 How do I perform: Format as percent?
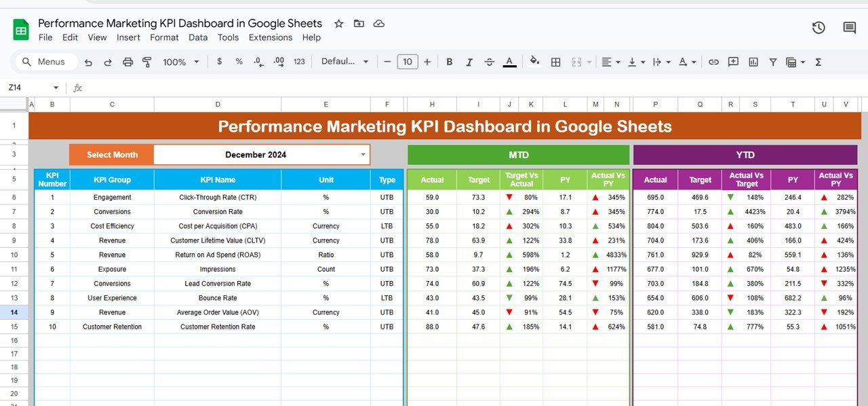pyautogui.click(x=239, y=62)
